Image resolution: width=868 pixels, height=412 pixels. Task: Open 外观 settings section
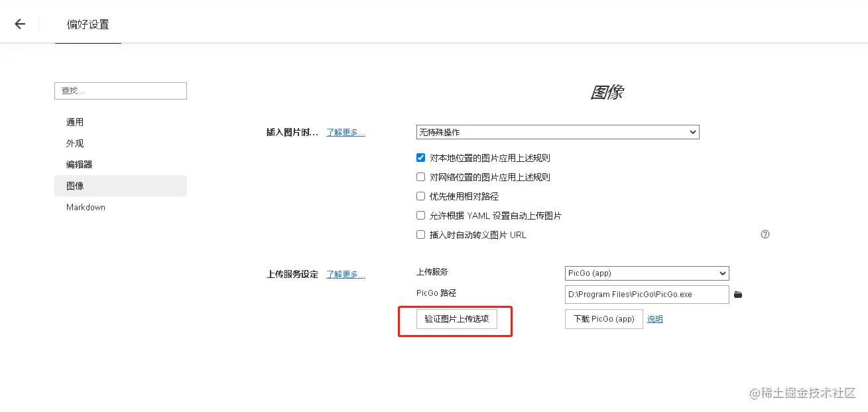[x=121, y=143]
